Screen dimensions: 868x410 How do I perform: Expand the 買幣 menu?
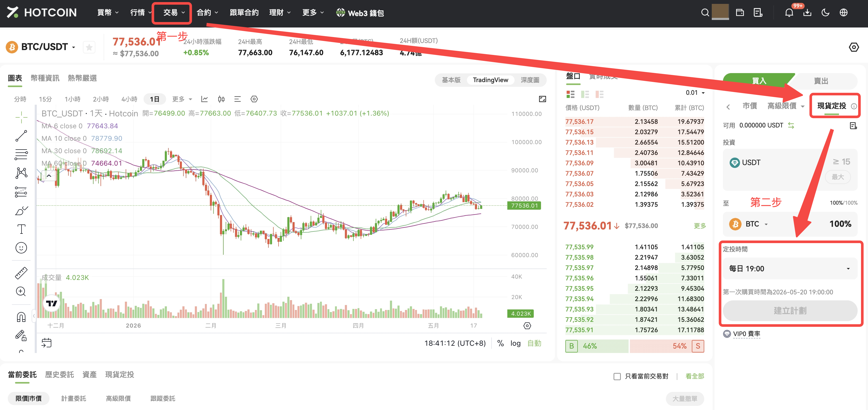(108, 13)
